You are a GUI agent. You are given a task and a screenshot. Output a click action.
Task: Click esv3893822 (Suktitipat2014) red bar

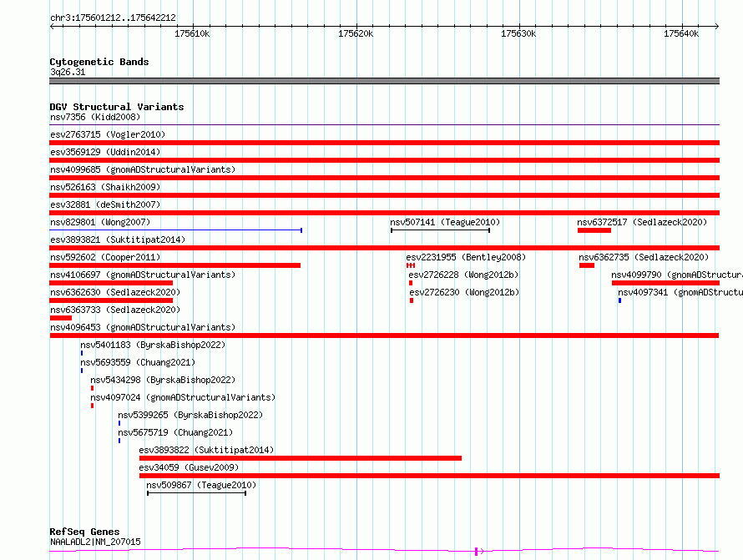[301, 458]
